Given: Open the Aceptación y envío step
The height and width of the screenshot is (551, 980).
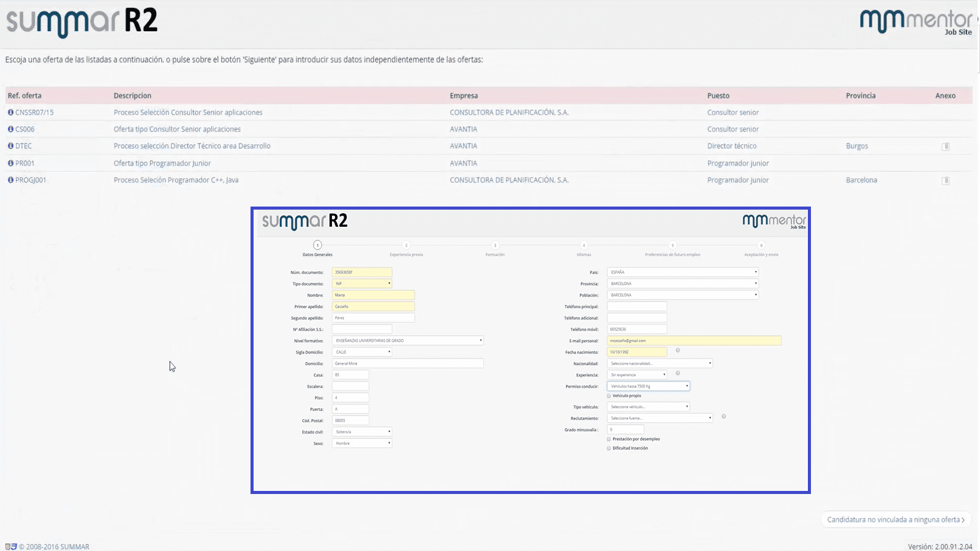Looking at the screenshot, I should [761, 249].
